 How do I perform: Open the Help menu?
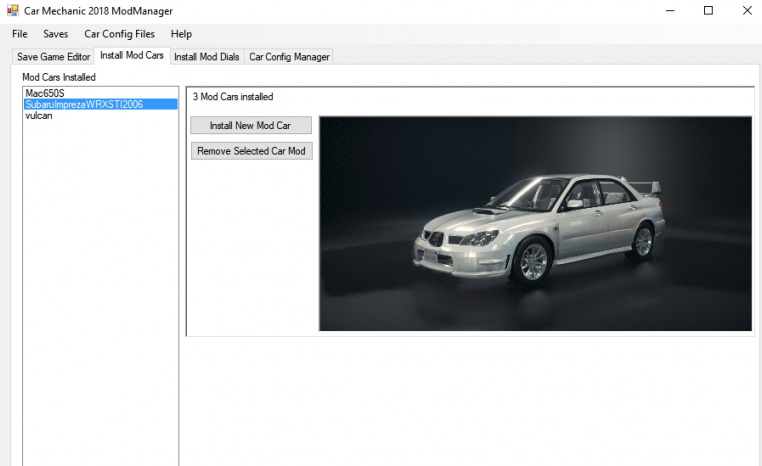point(181,34)
